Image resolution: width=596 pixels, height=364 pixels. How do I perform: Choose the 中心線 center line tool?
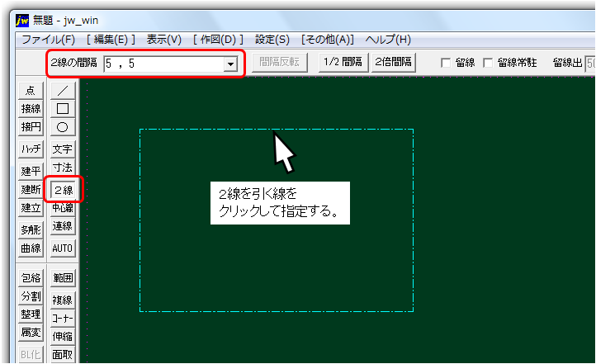(63, 208)
